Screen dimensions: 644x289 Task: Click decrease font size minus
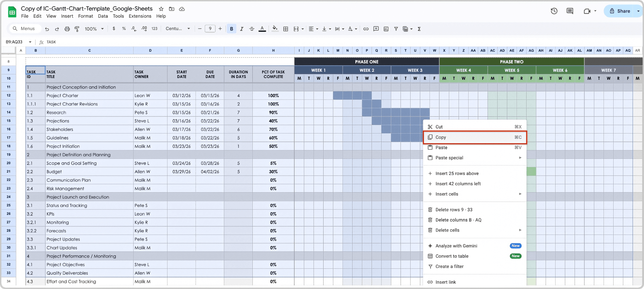[x=200, y=29]
